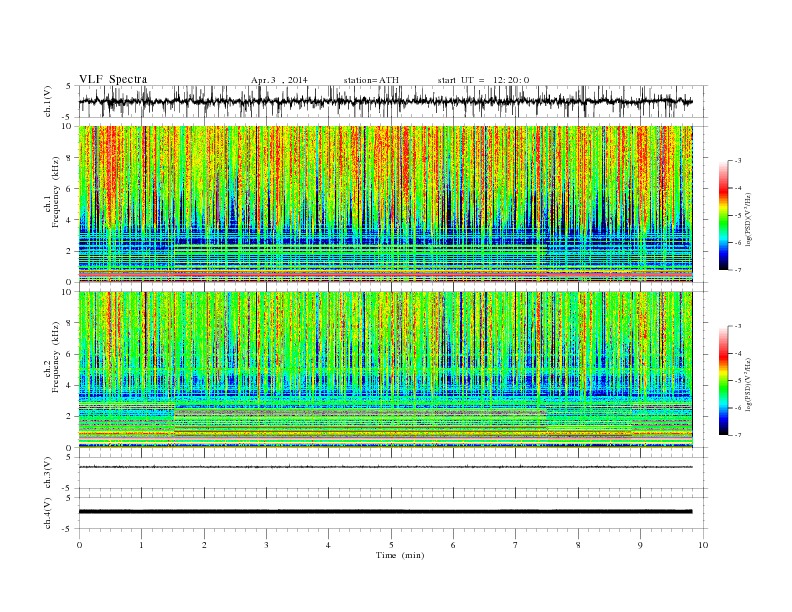Screen dimensions: 792x612
Task: Pick the ch.1 spectrogram color scale bar
Action: pos(723,215)
